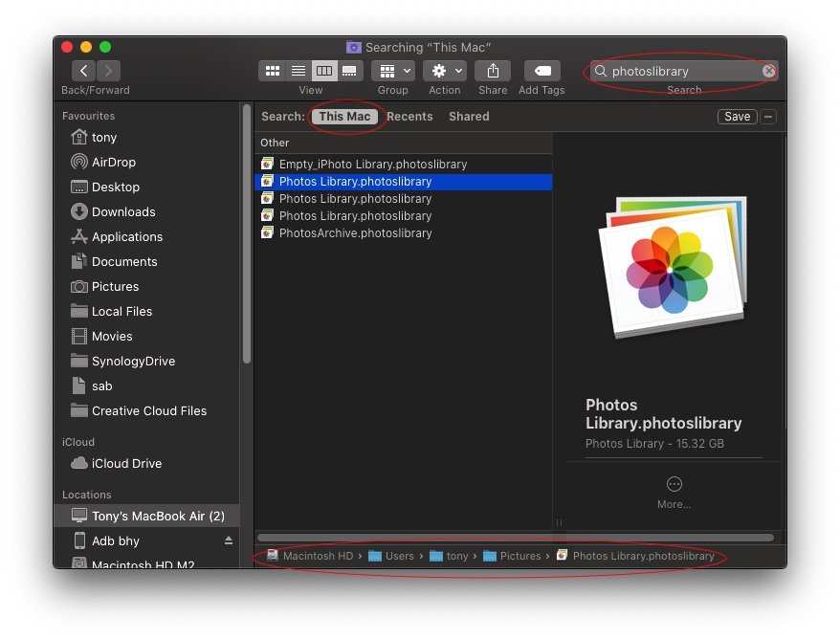Select PhotosArchive.photoslibrary file

coord(404,233)
